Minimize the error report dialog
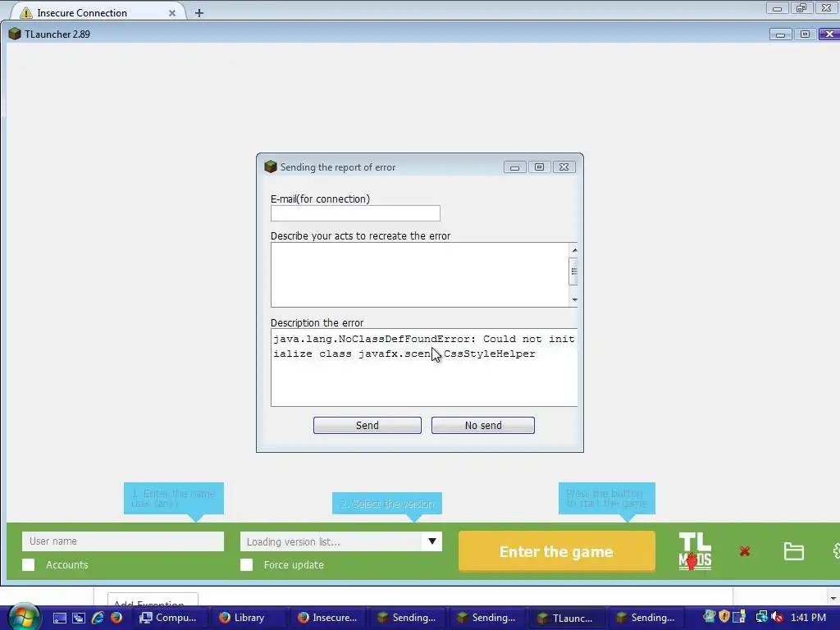Image resolution: width=840 pixels, height=630 pixels. (514, 167)
